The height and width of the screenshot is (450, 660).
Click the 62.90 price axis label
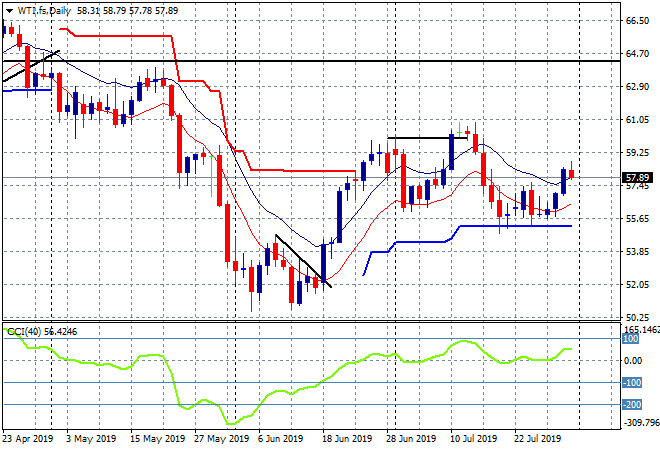coord(637,86)
